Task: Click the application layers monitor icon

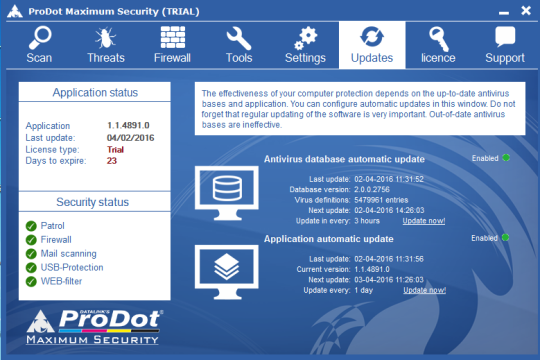Action: 227,272
